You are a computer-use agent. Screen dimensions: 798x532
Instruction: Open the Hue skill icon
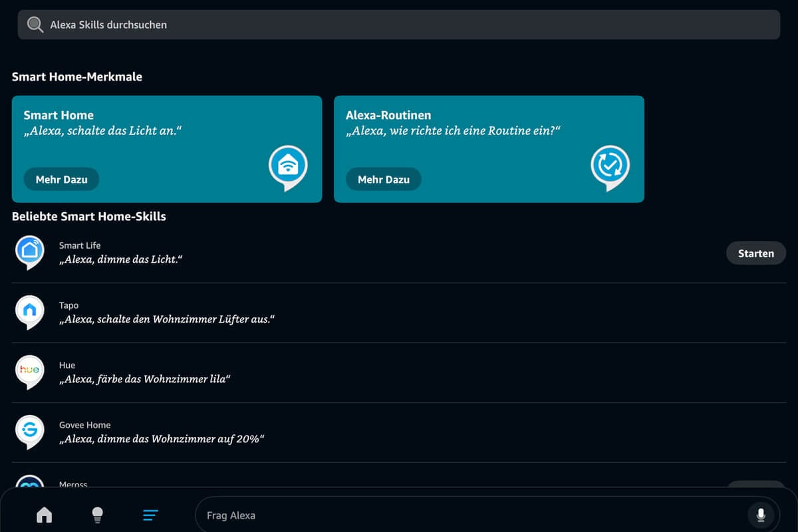pyautogui.click(x=30, y=371)
